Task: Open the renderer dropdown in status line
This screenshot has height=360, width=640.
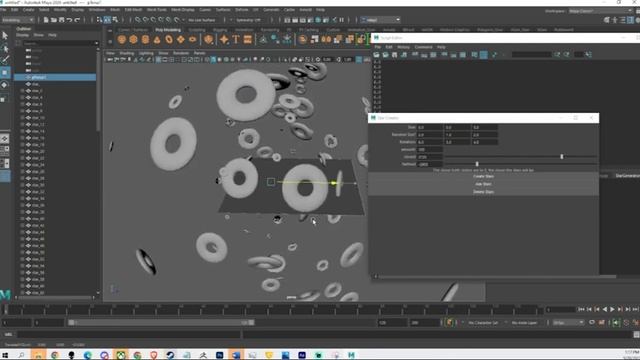Action: pyautogui.click(x=380, y=20)
